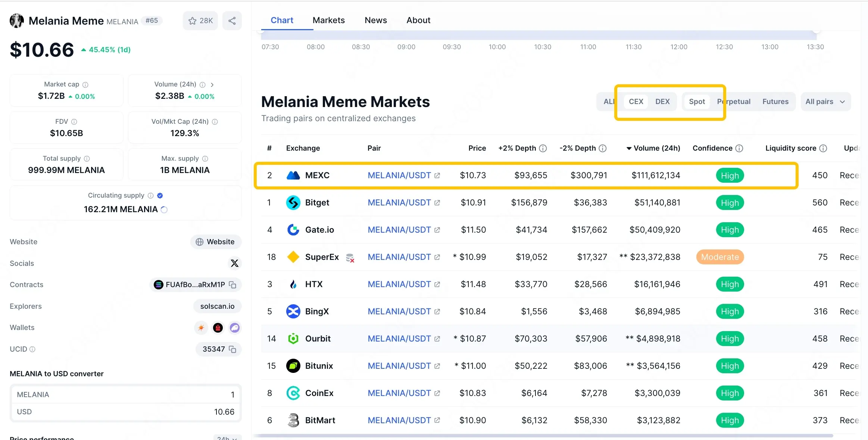
Task: Open the News tab
Action: [x=375, y=20]
